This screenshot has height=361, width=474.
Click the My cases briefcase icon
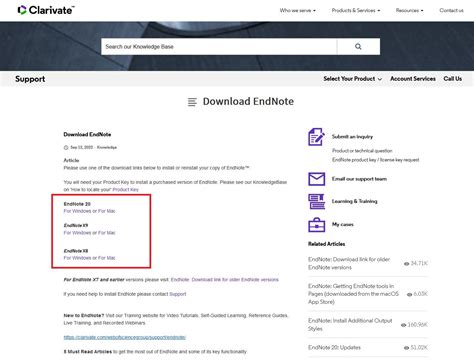(316, 224)
